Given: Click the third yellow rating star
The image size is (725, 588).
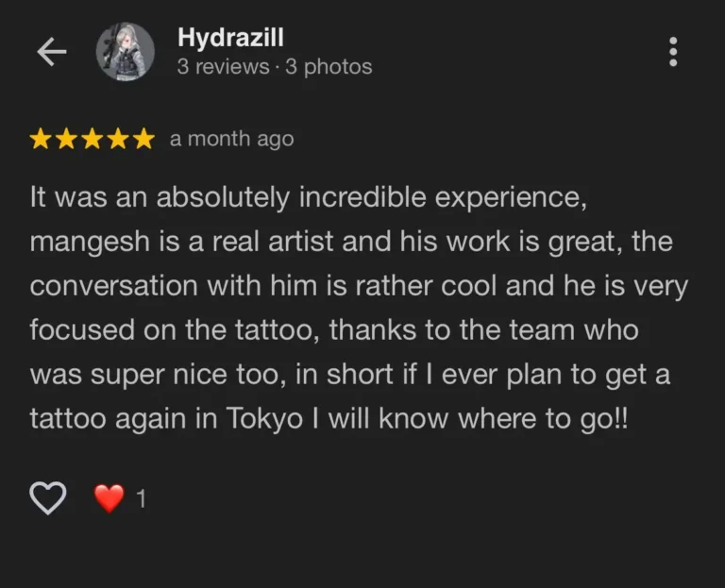Looking at the screenshot, I should tap(92, 140).
